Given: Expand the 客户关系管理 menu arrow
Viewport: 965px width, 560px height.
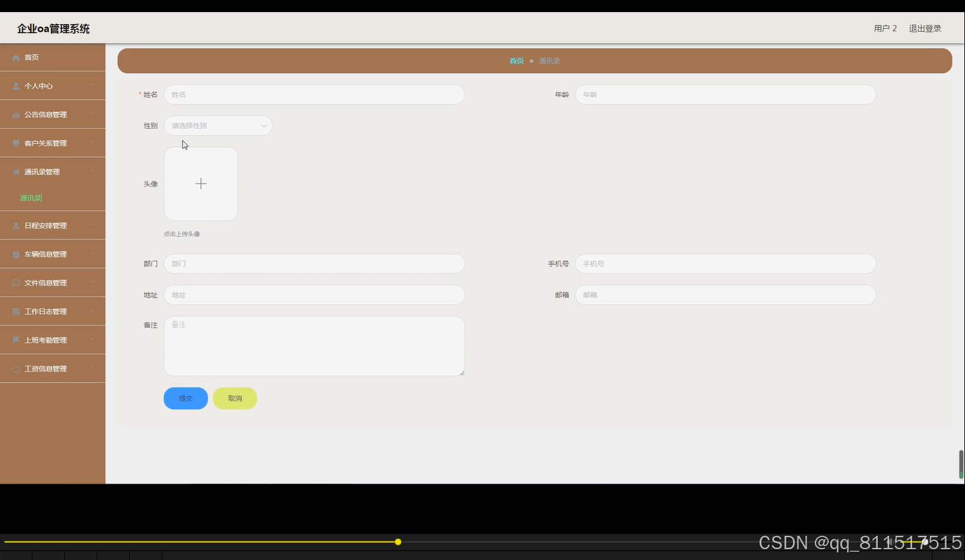Looking at the screenshot, I should tap(92, 143).
